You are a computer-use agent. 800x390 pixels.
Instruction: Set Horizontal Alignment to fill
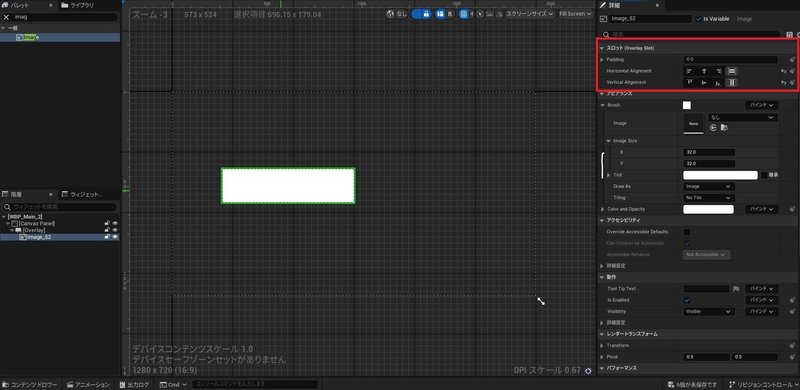[x=732, y=71]
